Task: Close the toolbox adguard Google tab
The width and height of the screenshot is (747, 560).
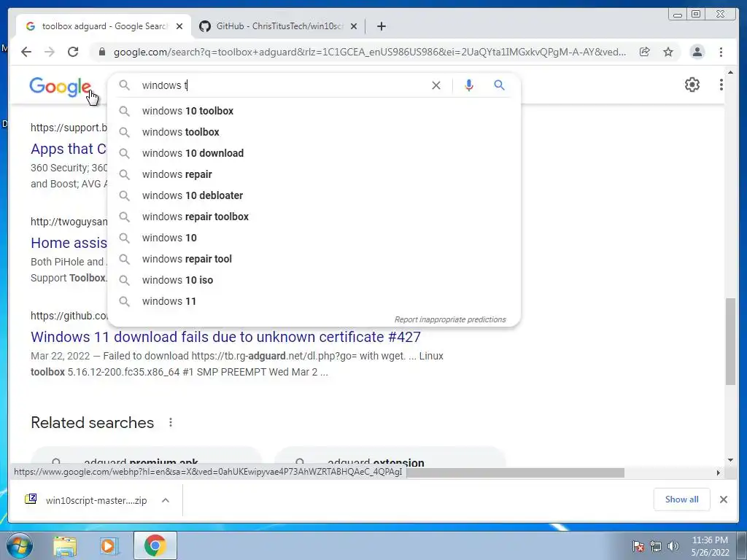Action: click(179, 26)
